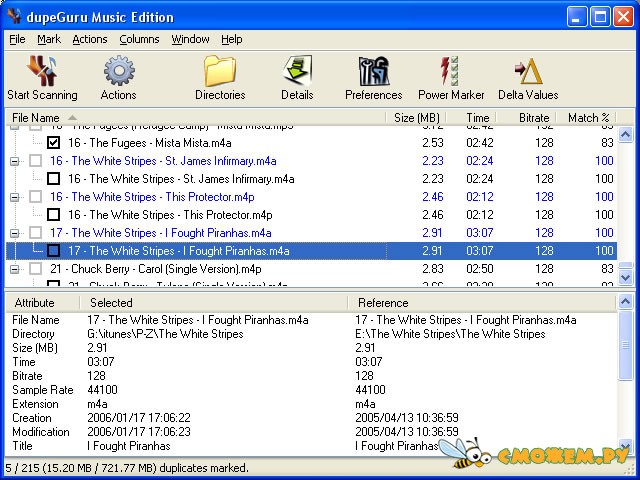The height and width of the screenshot is (480, 640).
Task: Collapse the St. James Infirmary group
Action: click(x=15, y=162)
